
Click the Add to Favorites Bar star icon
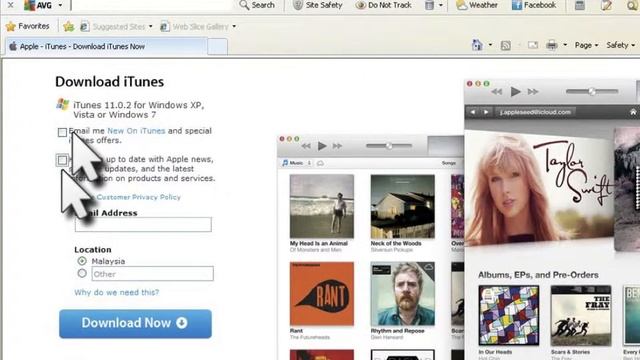69,27
